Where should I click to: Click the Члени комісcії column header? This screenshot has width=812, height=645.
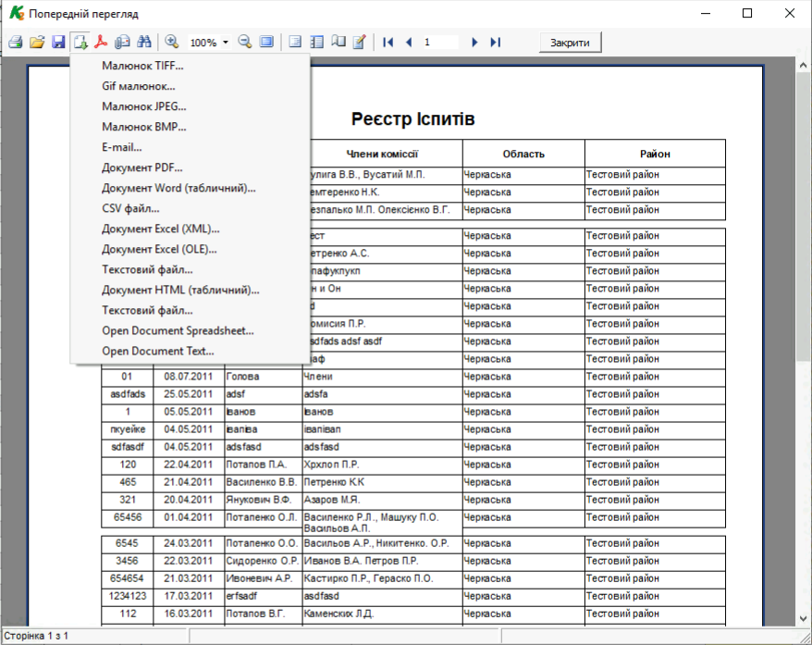[382, 154]
